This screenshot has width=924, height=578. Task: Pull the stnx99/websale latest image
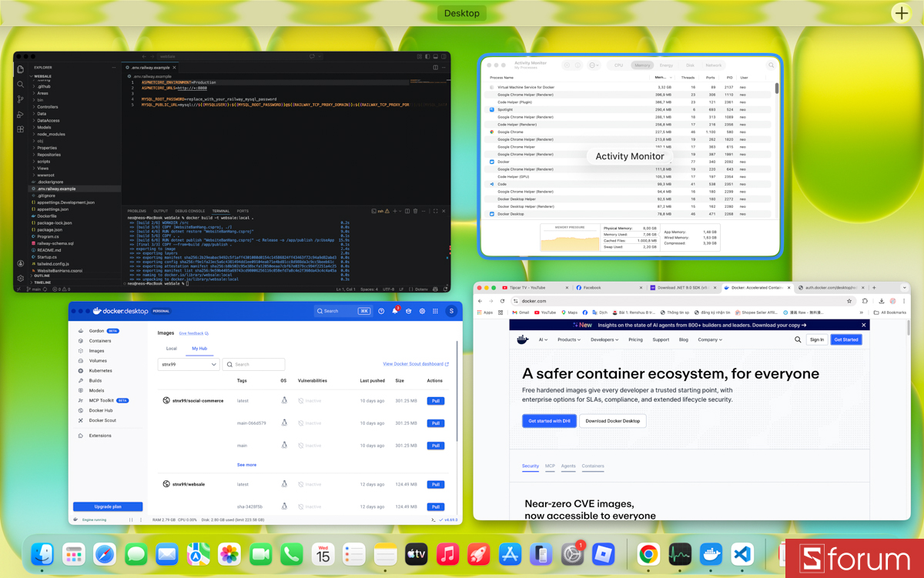(x=437, y=484)
